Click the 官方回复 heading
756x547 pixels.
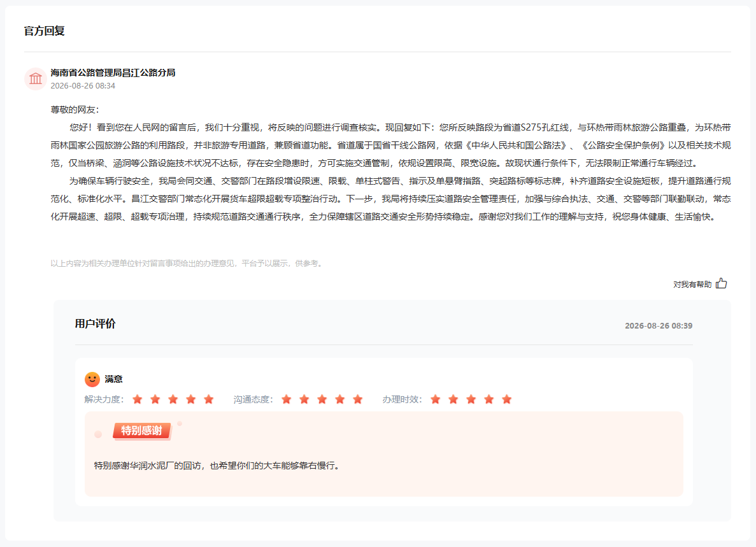pos(45,31)
